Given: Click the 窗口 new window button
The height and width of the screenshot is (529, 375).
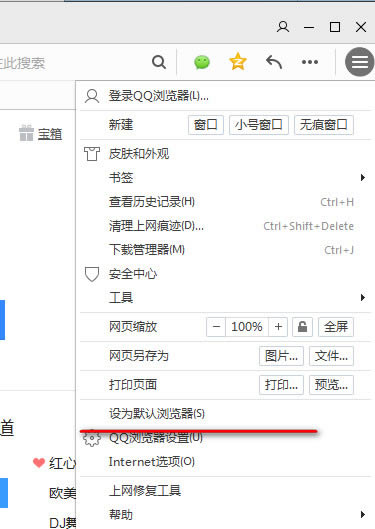Looking at the screenshot, I should 206,125.
